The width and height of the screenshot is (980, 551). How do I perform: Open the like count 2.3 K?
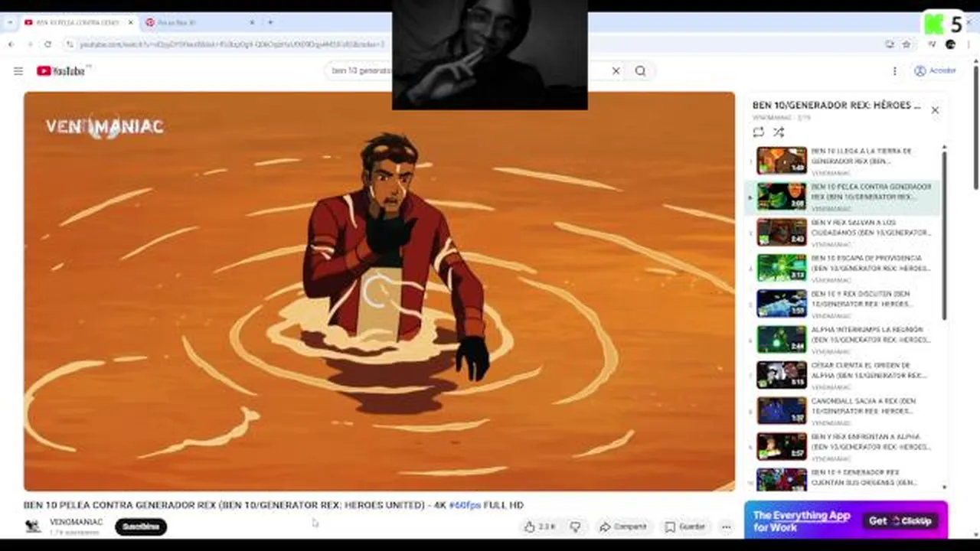tap(547, 527)
